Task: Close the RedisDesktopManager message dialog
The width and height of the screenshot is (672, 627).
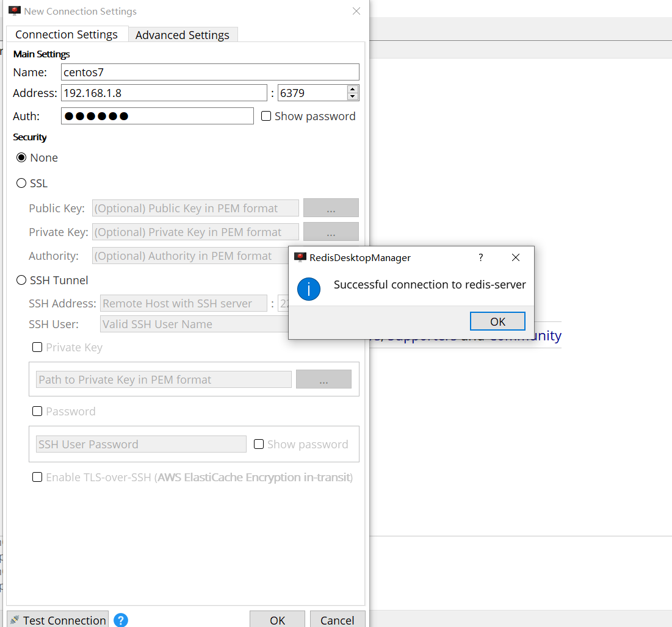Action: point(516,257)
